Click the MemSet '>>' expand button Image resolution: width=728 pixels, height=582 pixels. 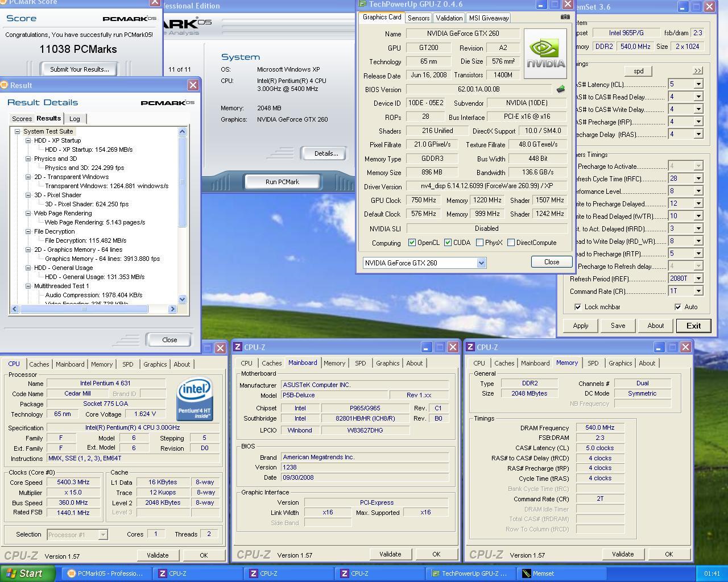click(697, 71)
